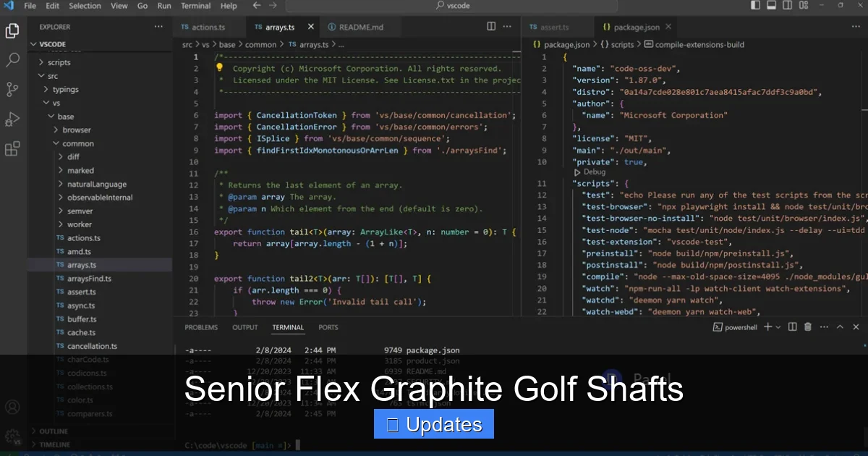The height and width of the screenshot is (456, 868).
Task: Open the Run and Debug view
Action: point(12,119)
